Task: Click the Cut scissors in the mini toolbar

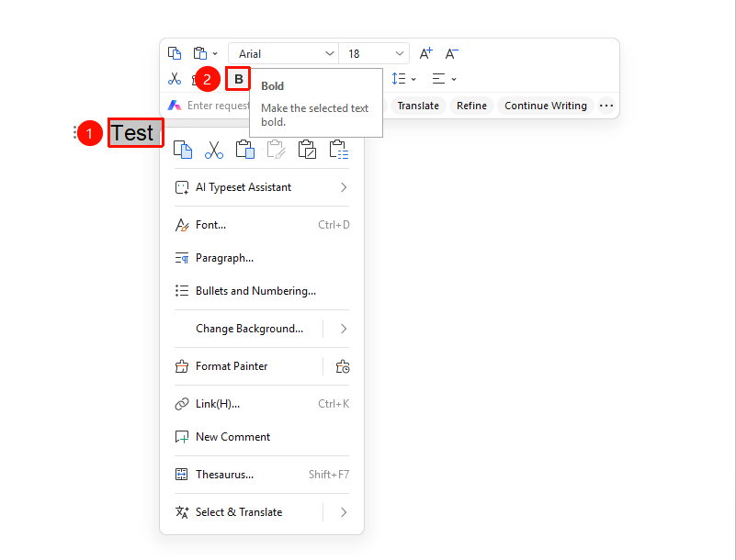Action: tap(175, 79)
